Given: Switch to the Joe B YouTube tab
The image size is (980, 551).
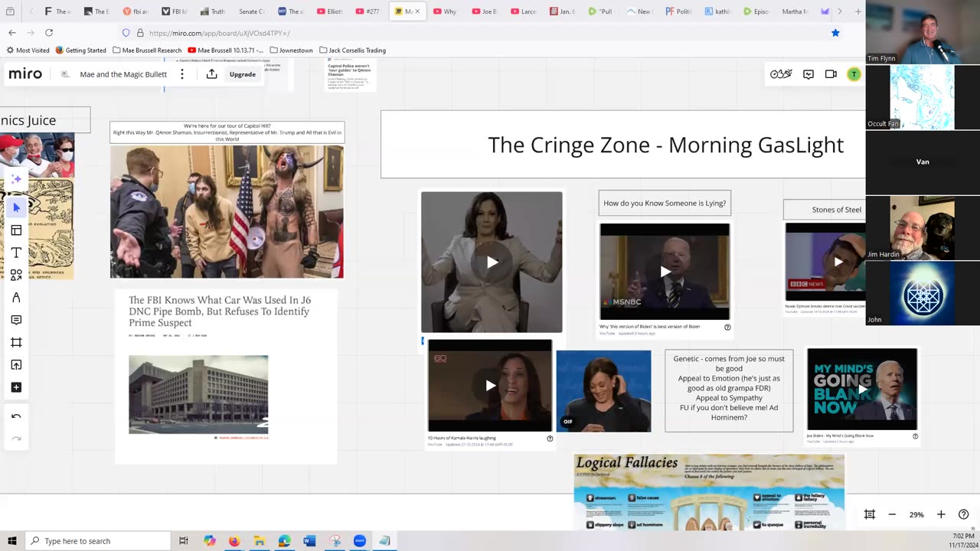Looking at the screenshot, I should pyautogui.click(x=485, y=11).
